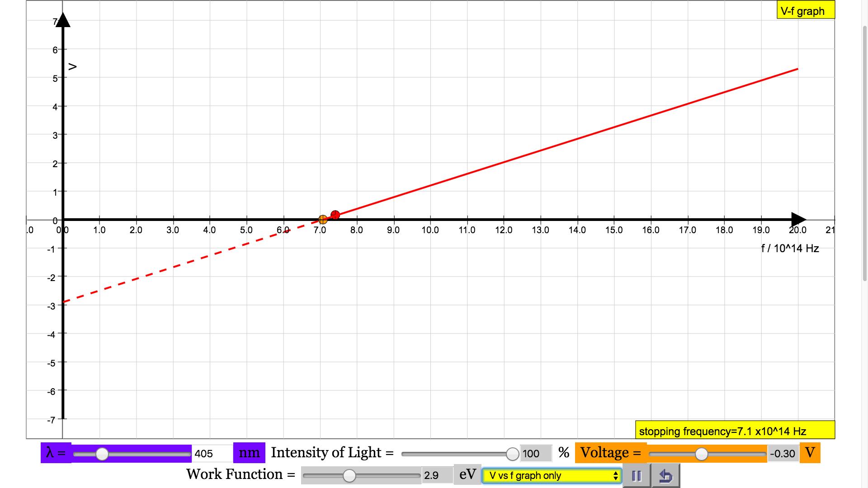The image size is (868, 488).
Task: Click the 'eV' unit label
Action: coord(467,474)
